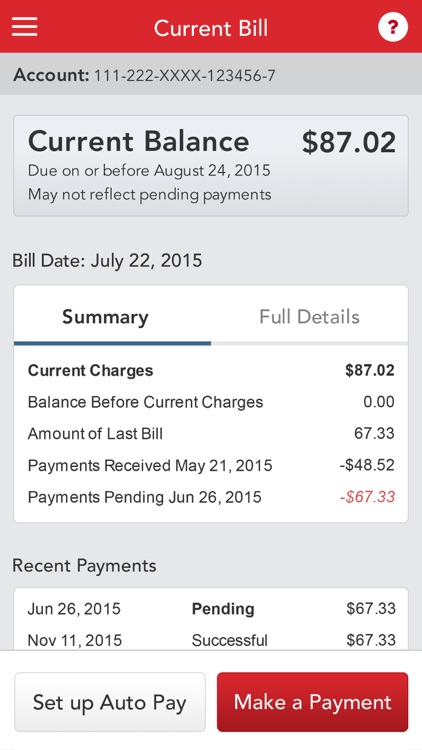Select the Current Balance card

(211, 165)
